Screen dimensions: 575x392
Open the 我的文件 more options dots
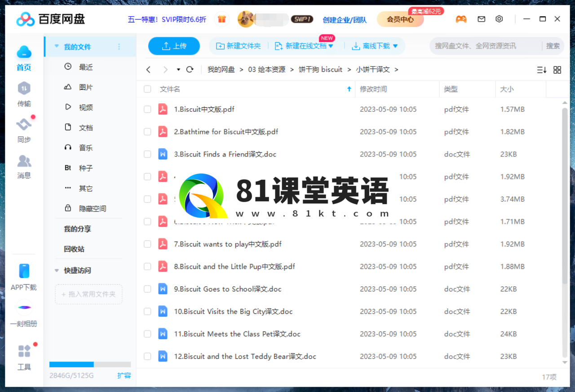pyautogui.click(x=119, y=46)
